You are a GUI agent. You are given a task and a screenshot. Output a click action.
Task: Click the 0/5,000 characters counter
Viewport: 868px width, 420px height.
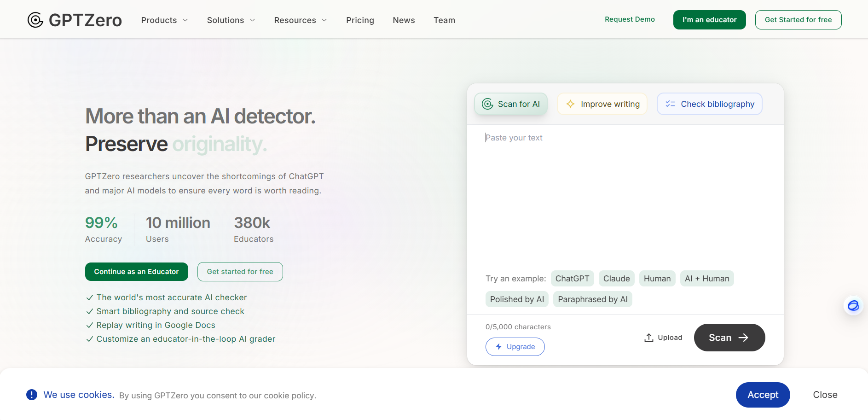coord(518,327)
